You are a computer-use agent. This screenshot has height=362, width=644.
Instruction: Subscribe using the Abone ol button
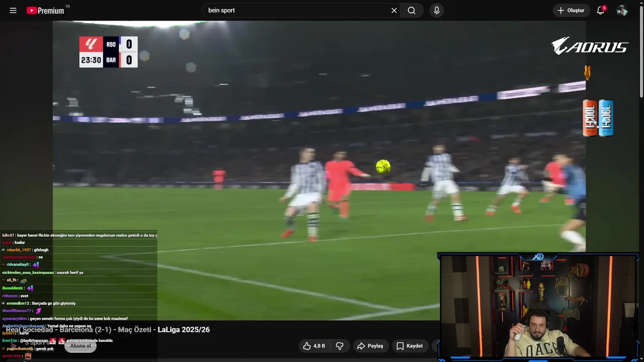[80, 346]
